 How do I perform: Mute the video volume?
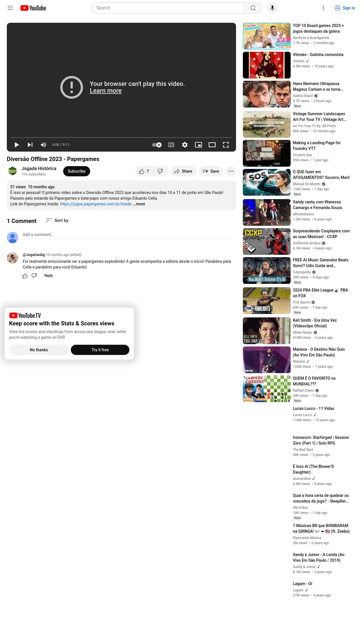coord(44,145)
